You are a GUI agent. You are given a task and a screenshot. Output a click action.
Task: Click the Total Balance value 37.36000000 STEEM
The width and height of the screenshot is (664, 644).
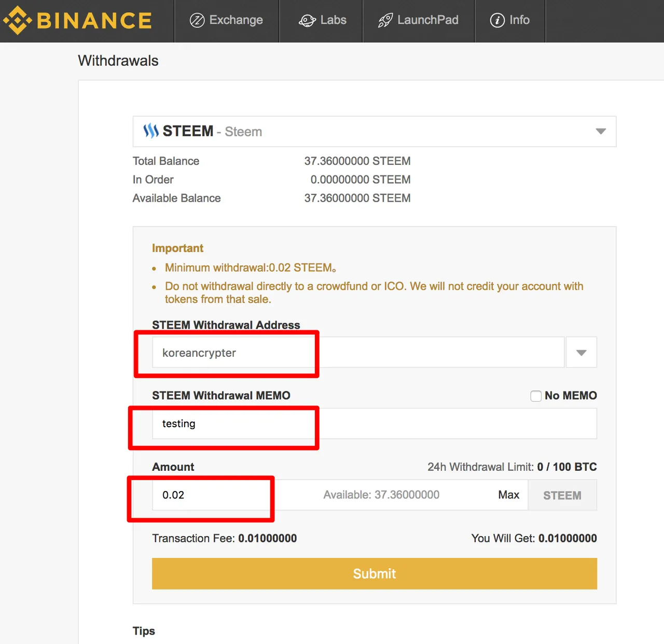point(357,161)
